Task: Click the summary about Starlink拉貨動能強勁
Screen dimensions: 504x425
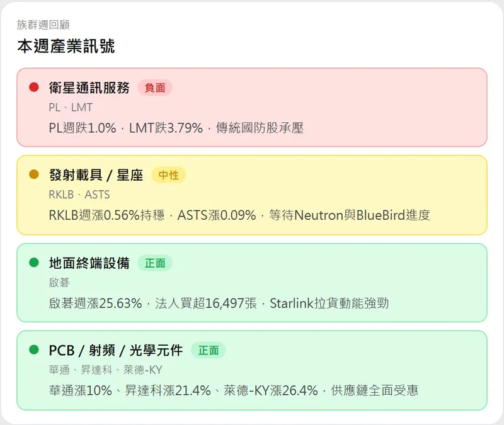Action: (x=218, y=303)
